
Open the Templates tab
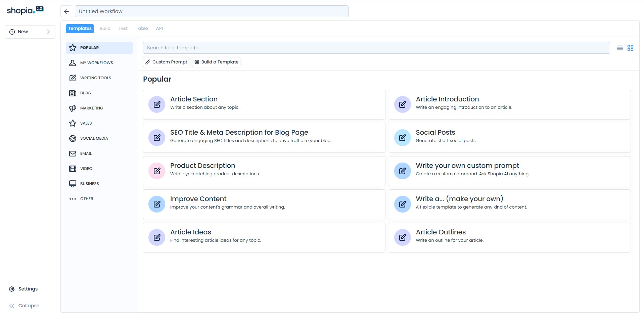pos(80,29)
